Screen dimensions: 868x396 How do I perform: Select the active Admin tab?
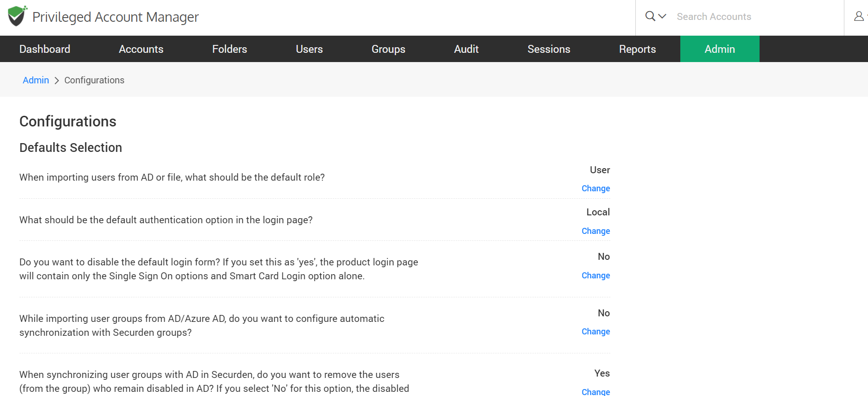point(719,49)
